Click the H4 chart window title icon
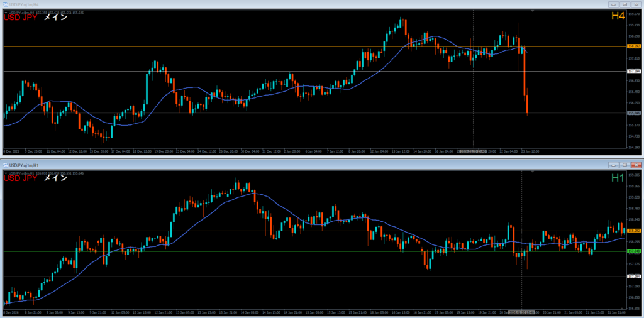The width and height of the screenshot is (644, 318). click(x=4, y=4)
